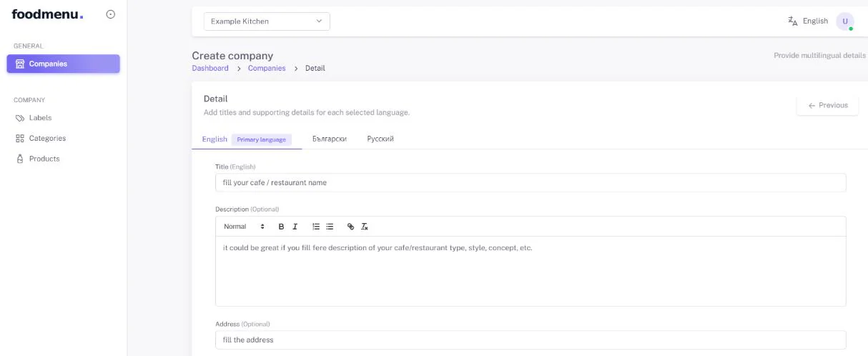Collapse sidebar with the circle toggle icon
868x356 pixels.
pos(110,14)
